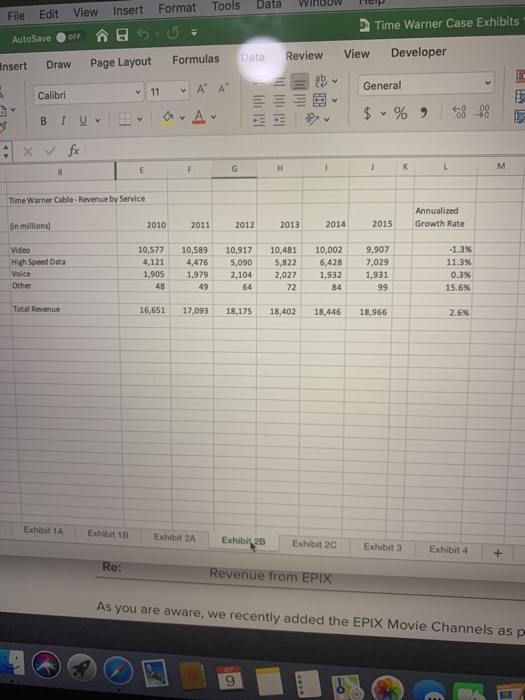Open Calendar showing 9 in Dock
The image size is (525, 700).
(x=229, y=679)
